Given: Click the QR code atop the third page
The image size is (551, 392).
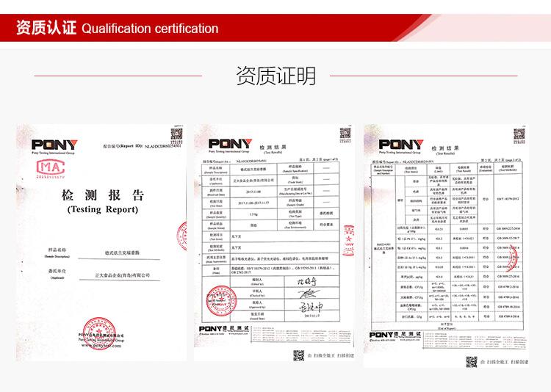Looking at the screenshot, I should (x=519, y=134).
